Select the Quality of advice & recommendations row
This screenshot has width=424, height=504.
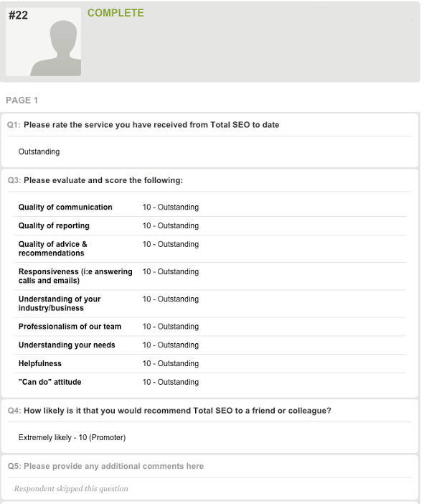pyautogui.click(x=209, y=249)
